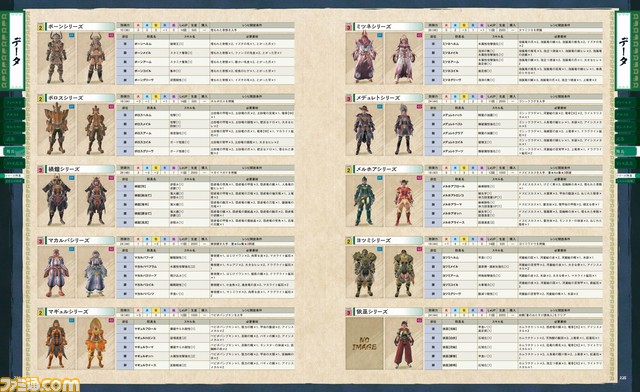
Task: Click the rarity 2 badge beside マギュルシリーズ
Action: pos(40,313)
